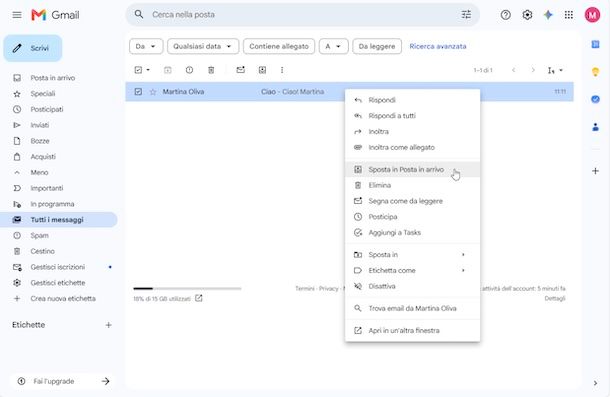Click the Report spam toolbar icon
610x397 pixels.
189,70
